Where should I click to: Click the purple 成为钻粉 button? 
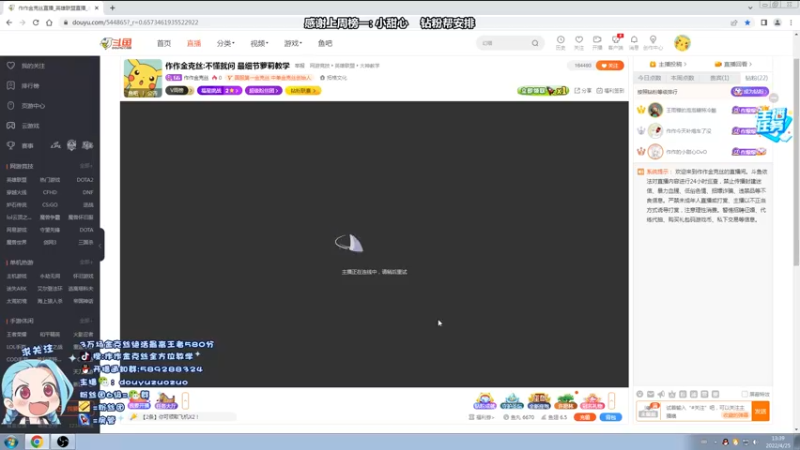[x=749, y=92]
